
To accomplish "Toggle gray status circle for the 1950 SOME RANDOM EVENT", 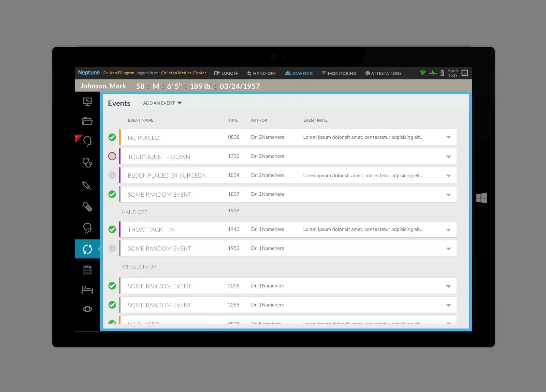I will click(x=112, y=248).
